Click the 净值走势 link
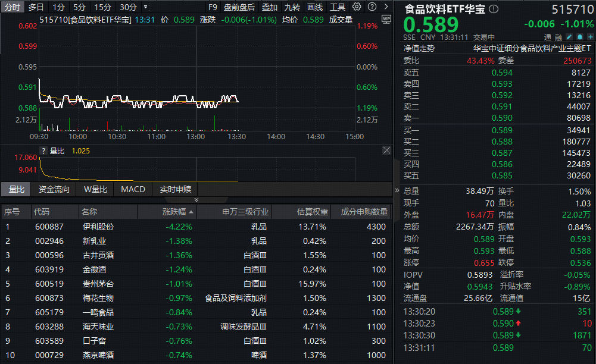Viewport: 596px width, 364px height. [x=419, y=49]
